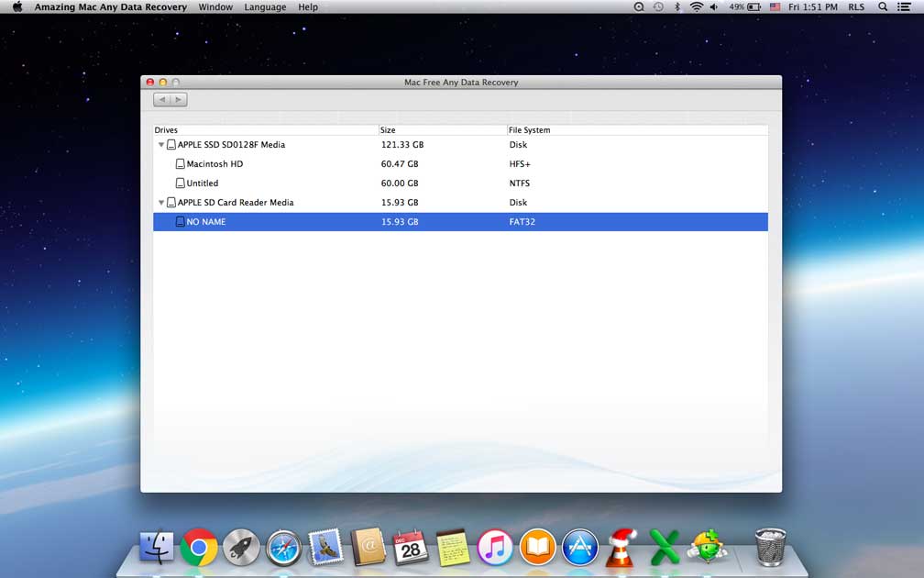The width and height of the screenshot is (924, 578).
Task: Open Google Chrome from the dock
Action: click(x=199, y=548)
